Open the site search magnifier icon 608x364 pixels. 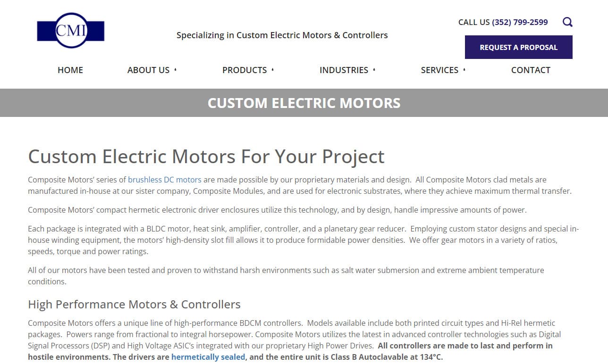click(x=567, y=22)
